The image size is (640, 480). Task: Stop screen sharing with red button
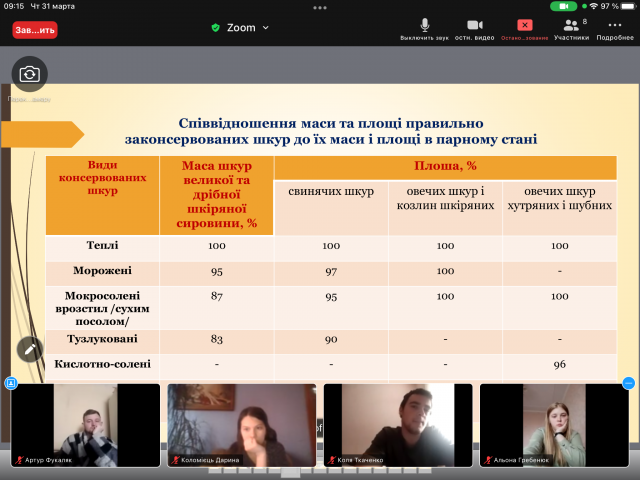coord(524,28)
